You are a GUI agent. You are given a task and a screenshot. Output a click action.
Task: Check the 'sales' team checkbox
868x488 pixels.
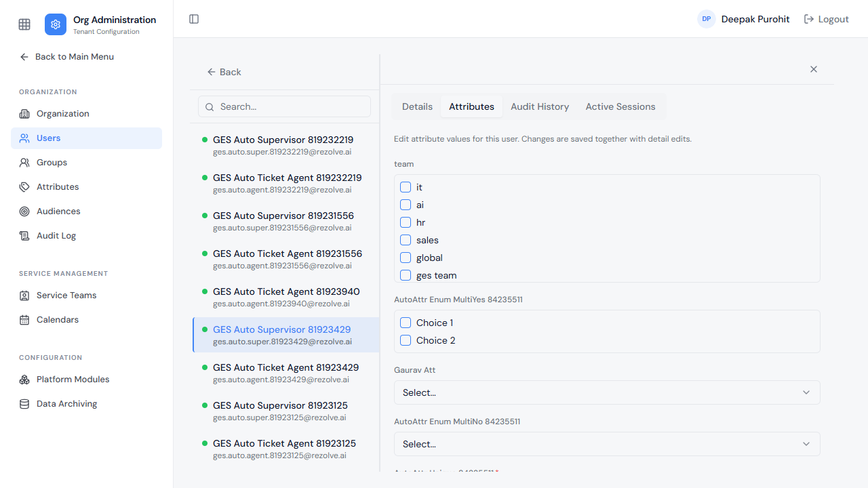406,240
